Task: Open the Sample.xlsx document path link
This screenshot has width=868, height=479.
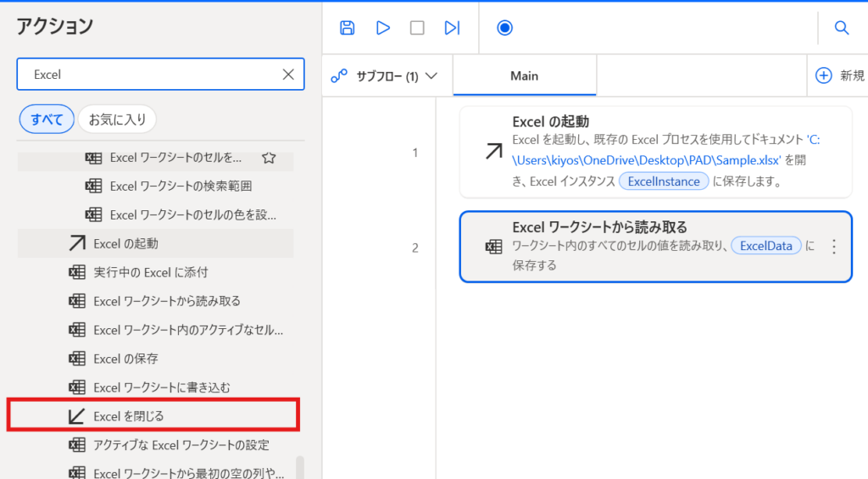Action: [666, 149]
